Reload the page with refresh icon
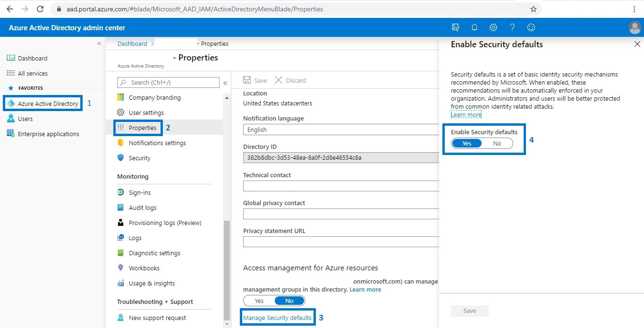The width and height of the screenshot is (644, 328). 40,9
